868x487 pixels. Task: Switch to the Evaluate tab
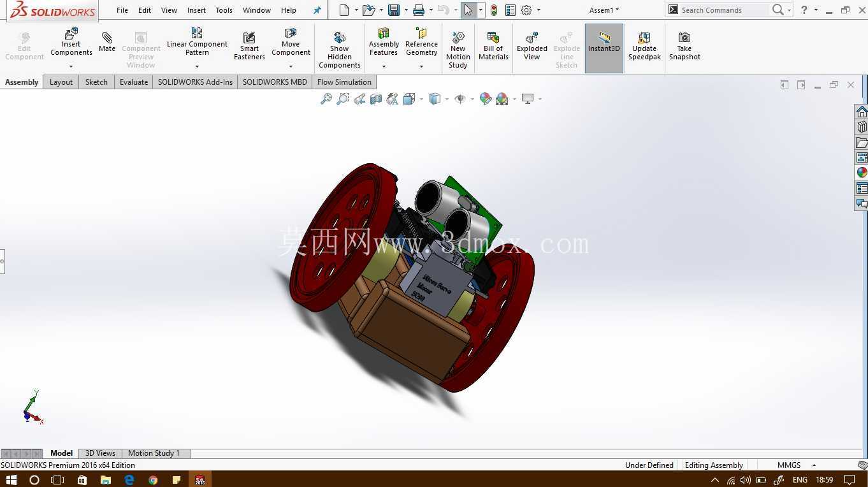[x=134, y=82]
